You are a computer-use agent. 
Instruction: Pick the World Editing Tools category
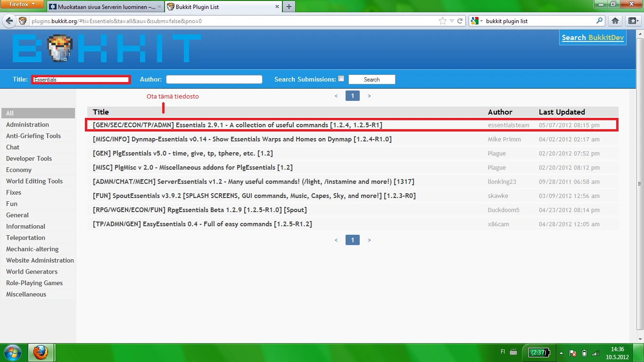click(x=38, y=181)
